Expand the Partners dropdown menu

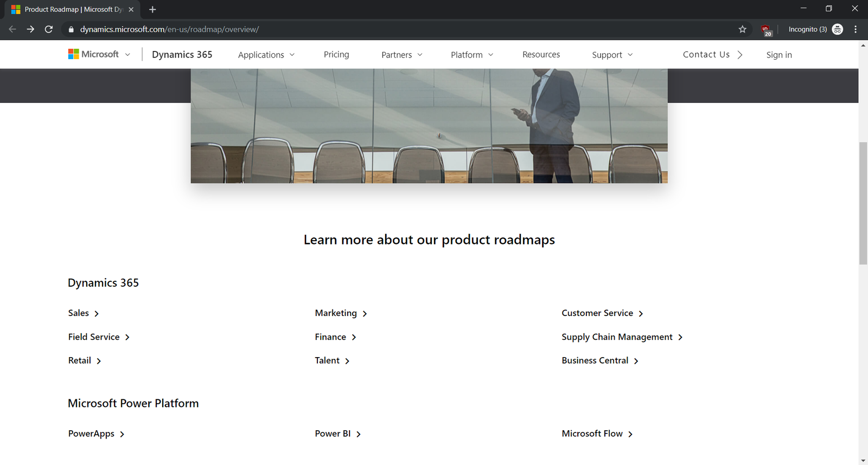coord(401,55)
